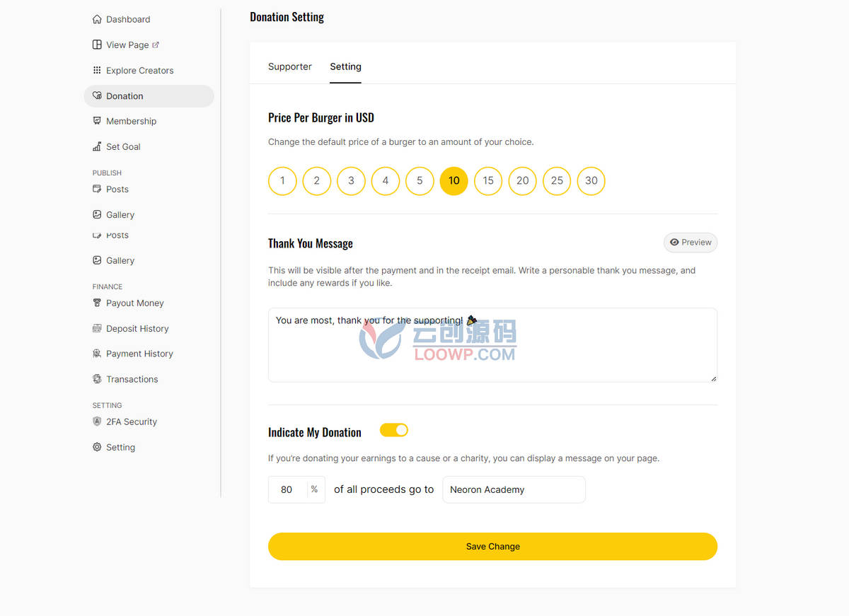Viewport: 849px width, 616px height.
Task: Focus the thank you message textarea
Action: (x=492, y=345)
